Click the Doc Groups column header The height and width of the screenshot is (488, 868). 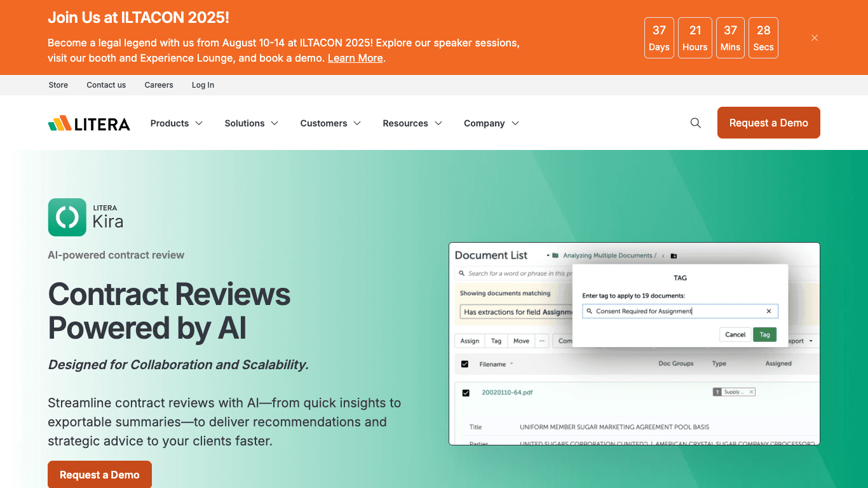676,364
